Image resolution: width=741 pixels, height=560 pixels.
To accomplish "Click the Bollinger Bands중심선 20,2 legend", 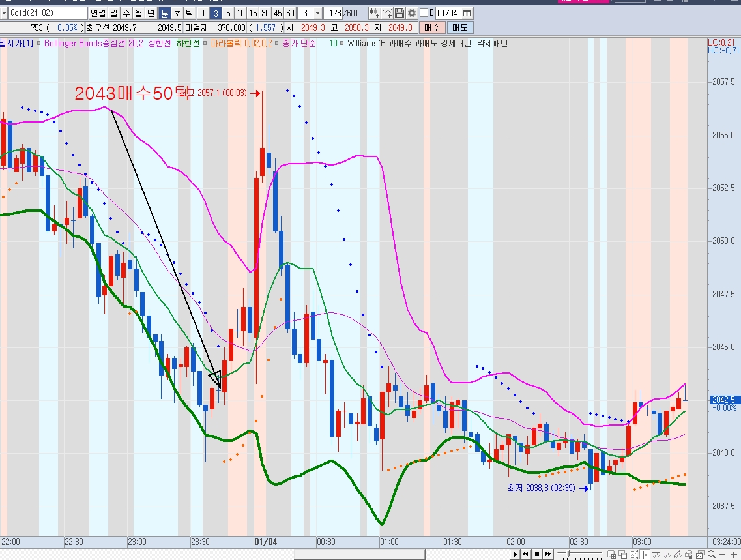I will coord(94,43).
